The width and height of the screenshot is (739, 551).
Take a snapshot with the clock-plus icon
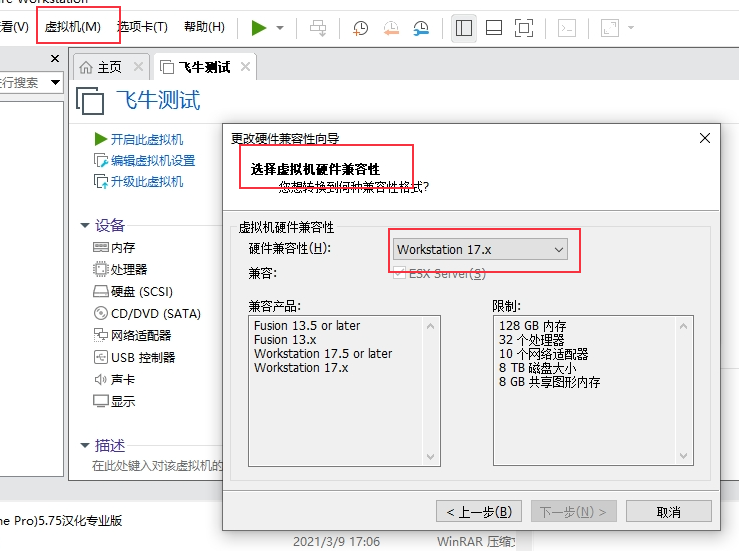[x=361, y=28]
